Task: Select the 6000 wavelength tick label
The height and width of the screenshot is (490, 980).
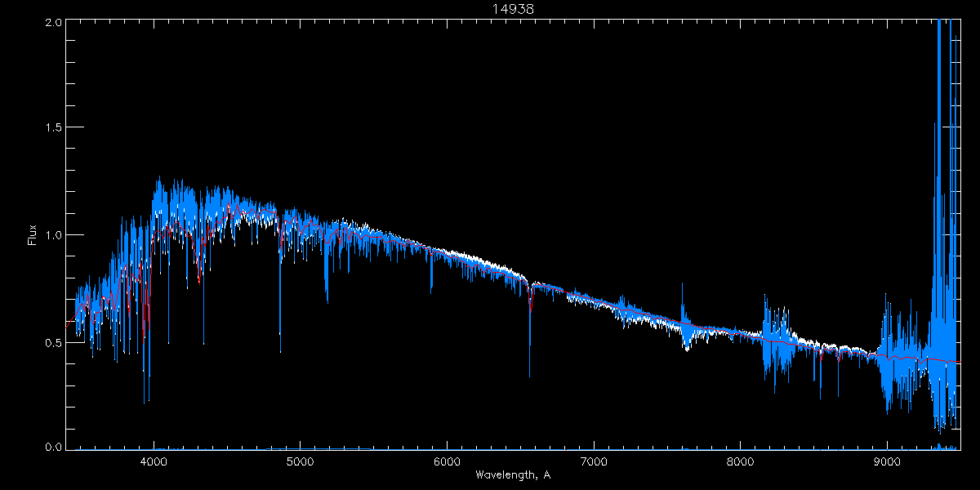Action: click(x=447, y=461)
